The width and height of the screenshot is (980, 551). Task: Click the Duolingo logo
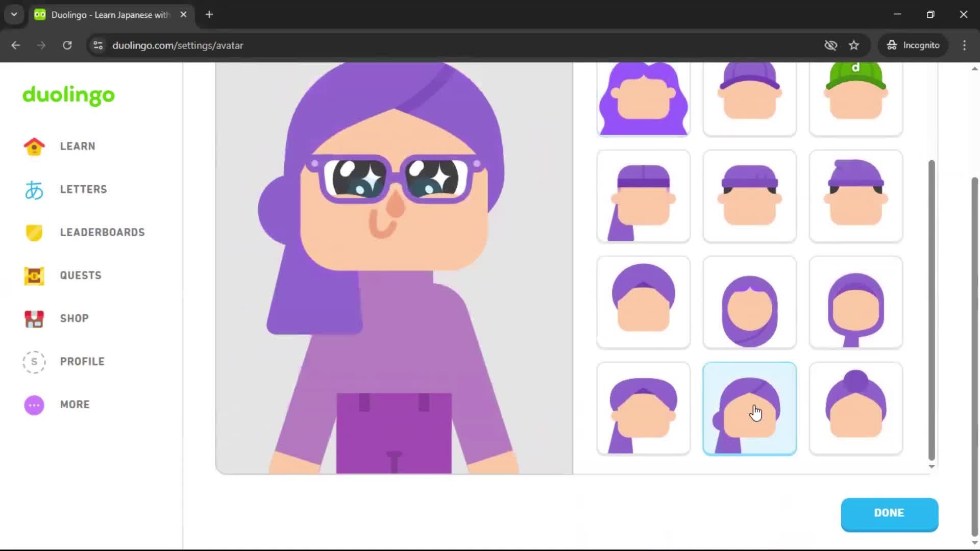tap(68, 95)
